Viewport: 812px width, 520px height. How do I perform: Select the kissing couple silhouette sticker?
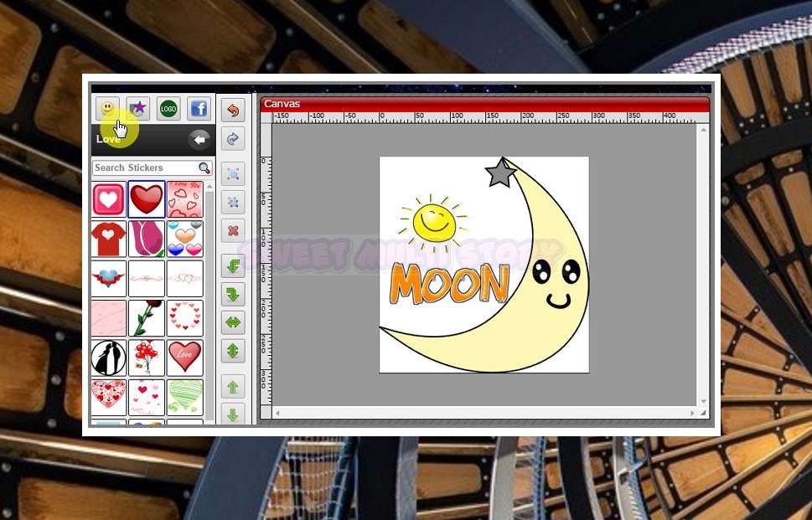point(109,358)
